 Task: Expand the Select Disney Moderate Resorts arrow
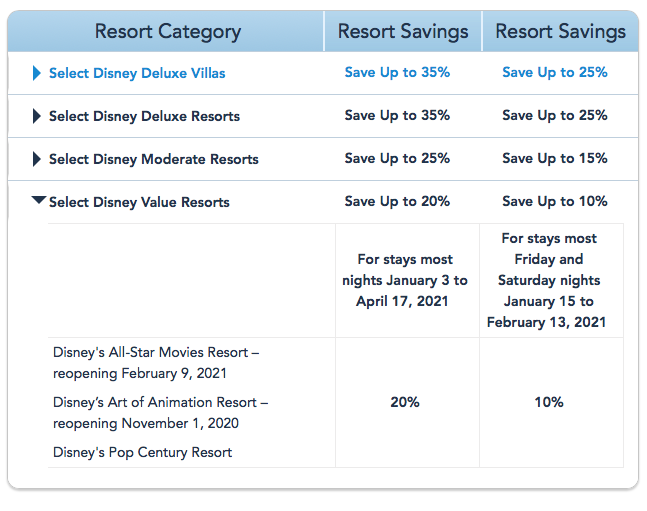click(37, 159)
